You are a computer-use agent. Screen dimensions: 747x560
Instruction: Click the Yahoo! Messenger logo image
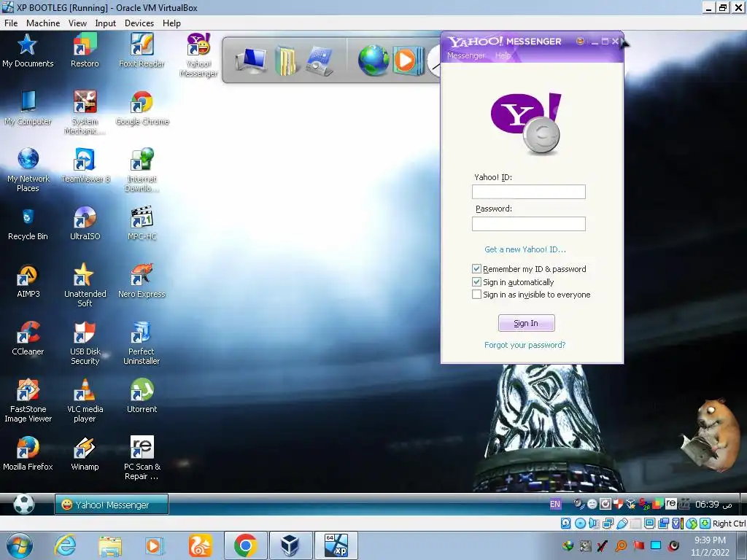pyautogui.click(x=526, y=124)
